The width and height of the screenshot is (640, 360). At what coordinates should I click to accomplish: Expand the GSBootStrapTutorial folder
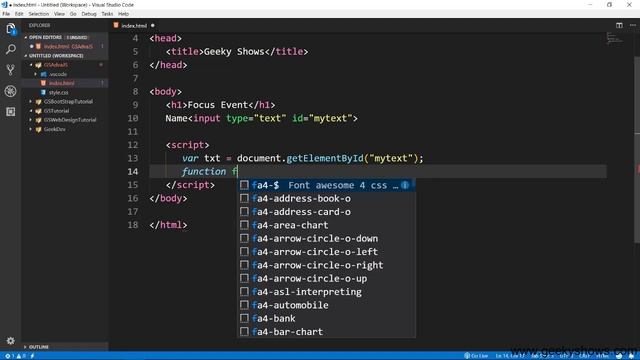point(31,102)
